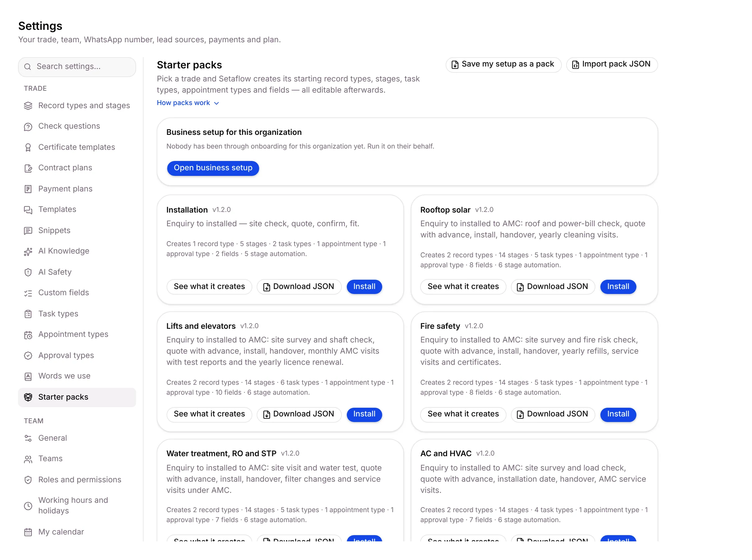Click the Teams people icon

tap(28, 459)
